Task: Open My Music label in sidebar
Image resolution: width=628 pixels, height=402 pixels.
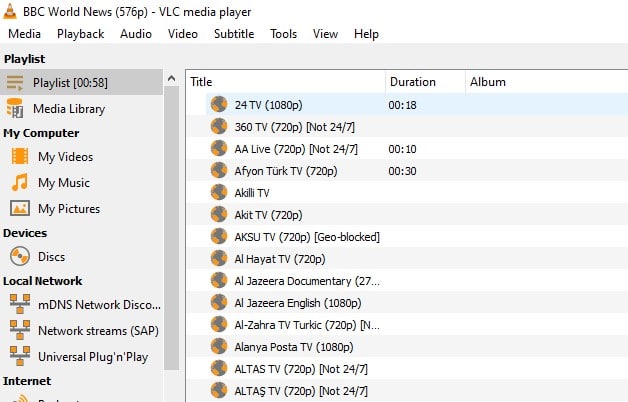Action: 64,183
